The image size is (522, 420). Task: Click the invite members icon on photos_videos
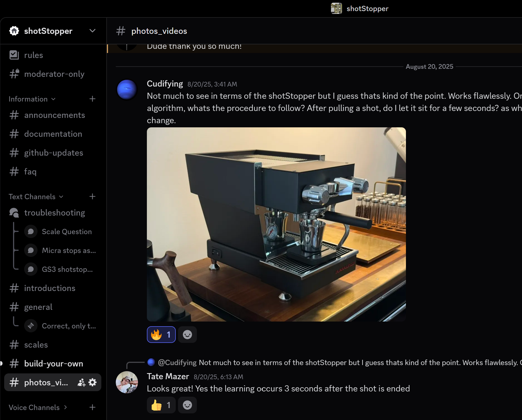[81, 382]
